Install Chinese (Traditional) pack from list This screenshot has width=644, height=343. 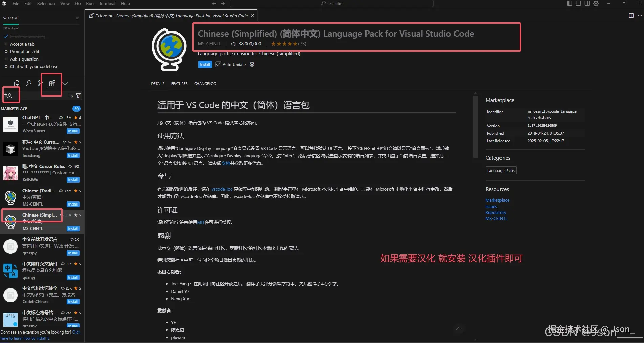coord(73,204)
